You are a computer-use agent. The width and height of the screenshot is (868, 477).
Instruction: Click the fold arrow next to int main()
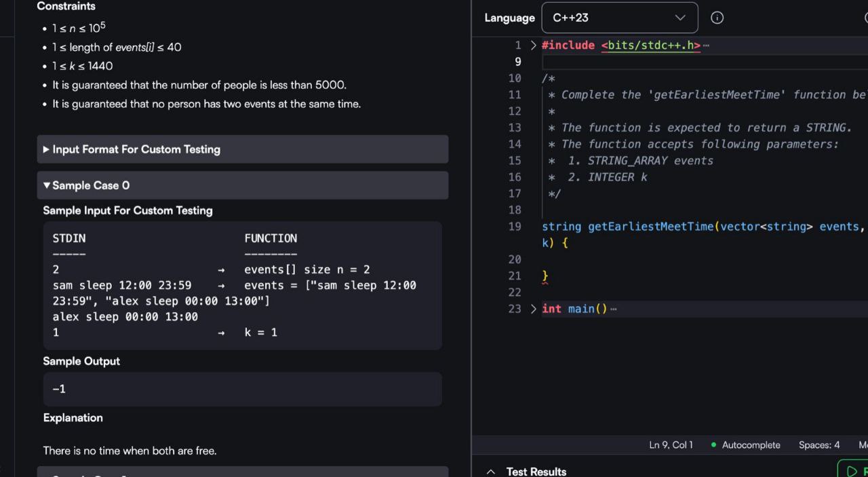pyautogui.click(x=533, y=309)
